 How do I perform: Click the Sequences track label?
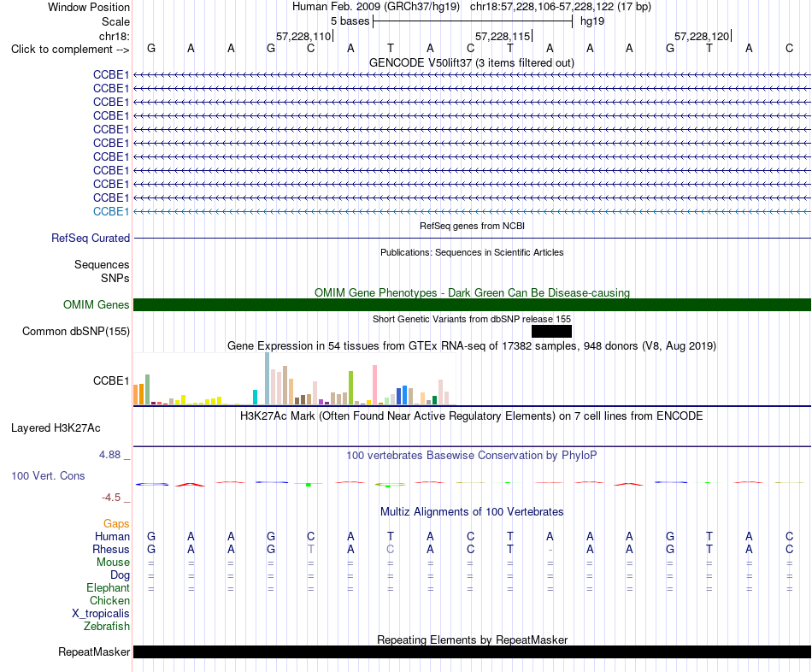[x=102, y=265]
